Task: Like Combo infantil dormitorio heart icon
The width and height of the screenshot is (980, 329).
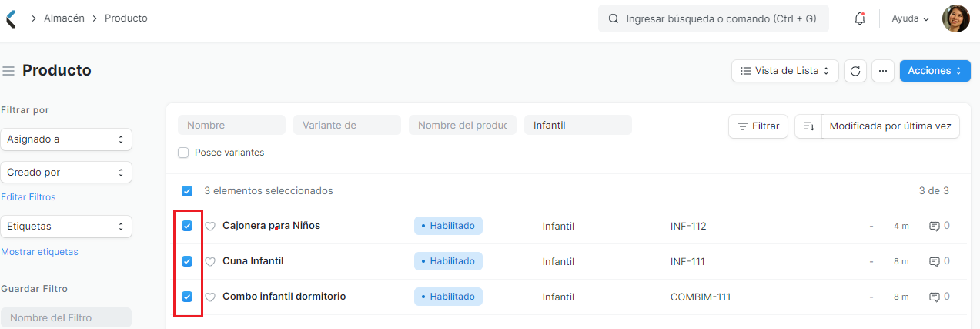Action: pyautogui.click(x=210, y=297)
